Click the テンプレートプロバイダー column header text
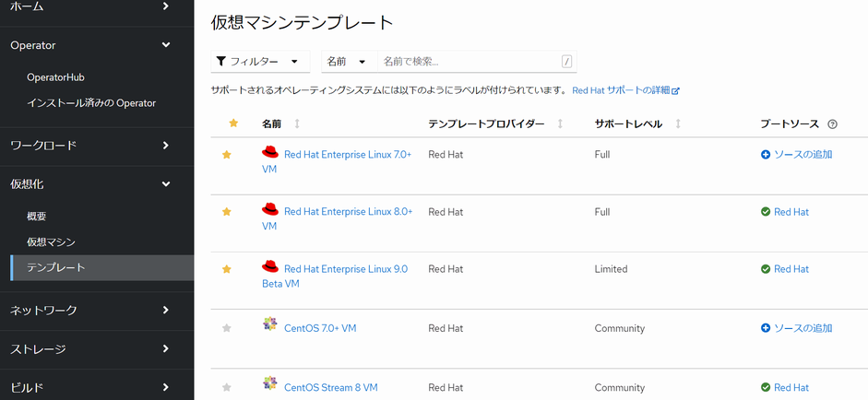Viewport: 868px width, 400px height. click(486, 124)
